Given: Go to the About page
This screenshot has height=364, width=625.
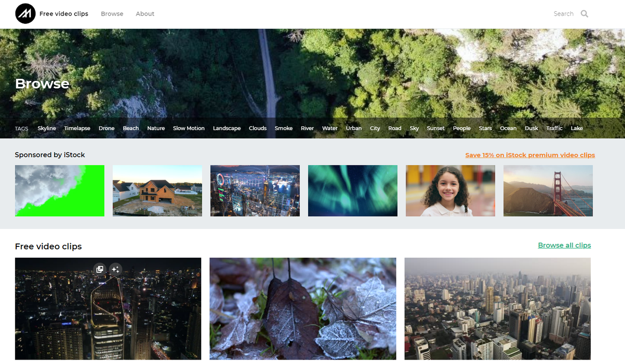Looking at the screenshot, I should click(145, 14).
